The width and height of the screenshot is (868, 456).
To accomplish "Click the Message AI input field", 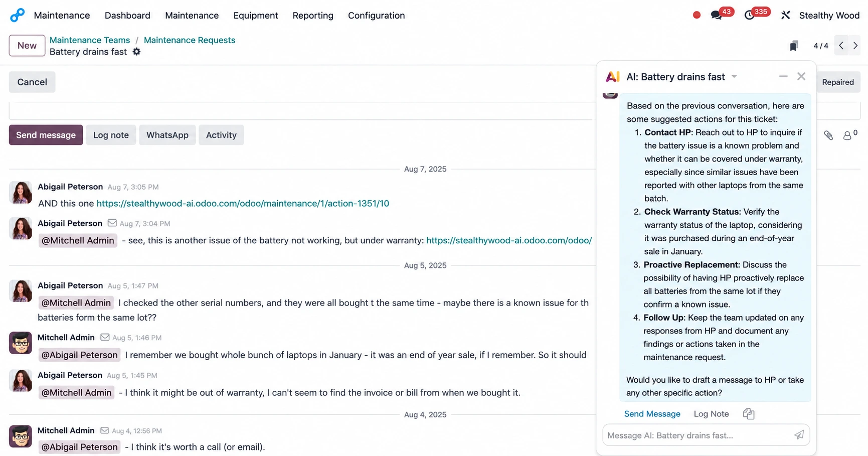I will (x=697, y=435).
